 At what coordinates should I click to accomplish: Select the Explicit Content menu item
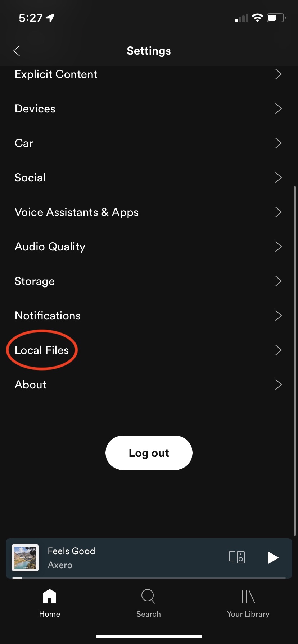tap(56, 74)
